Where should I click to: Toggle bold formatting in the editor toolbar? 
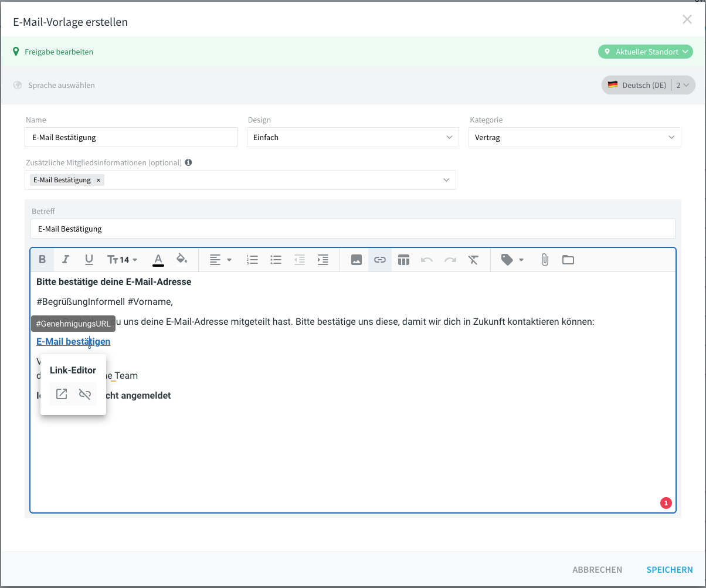[42, 260]
